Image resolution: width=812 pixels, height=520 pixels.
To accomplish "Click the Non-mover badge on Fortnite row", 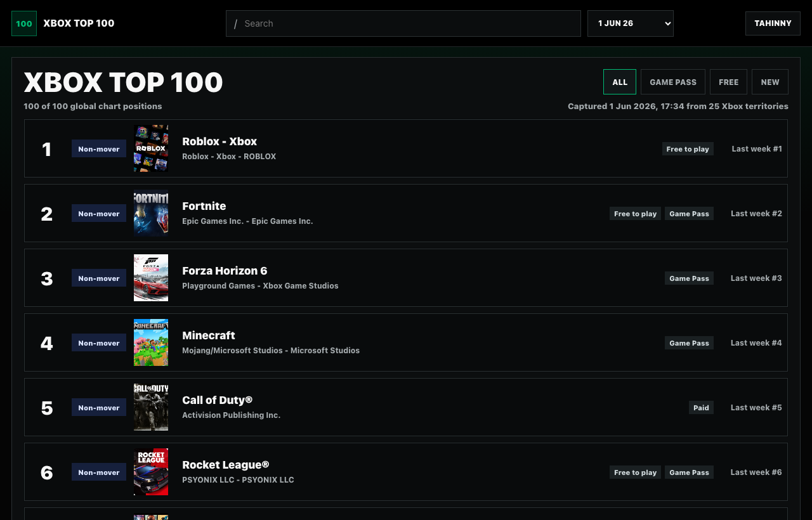I will 99,213.
